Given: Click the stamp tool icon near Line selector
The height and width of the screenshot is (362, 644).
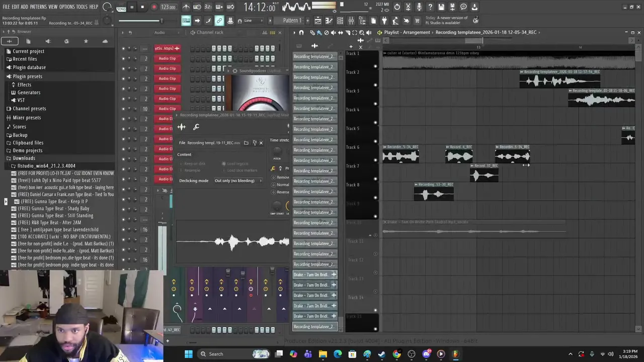Looking at the screenshot, I should 230,21.
